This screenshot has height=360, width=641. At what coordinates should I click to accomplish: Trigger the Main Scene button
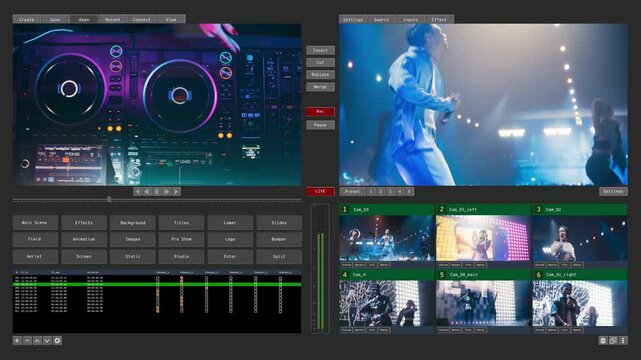(x=35, y=223)
